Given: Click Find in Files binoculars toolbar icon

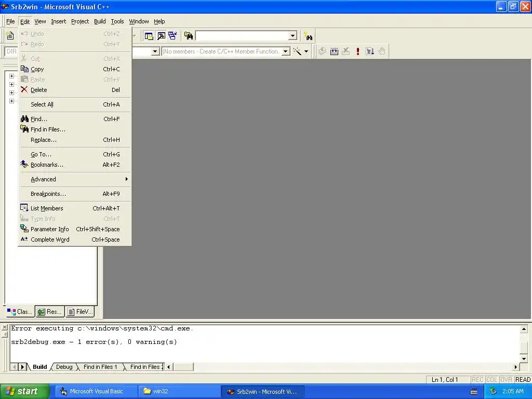Looking at the screenshot, I should [x=189, y=36].
